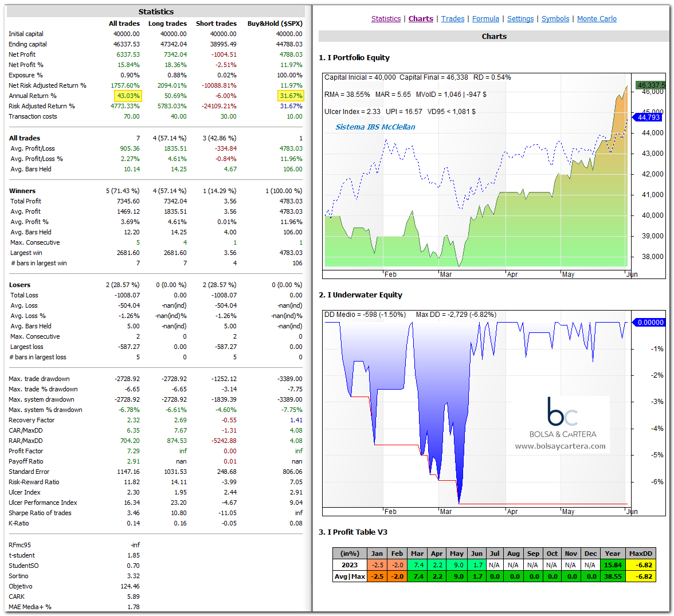Click the Sharpe Ratio of trades label
This screenshot has width=674, height=616.
click(x=40, y=513)
